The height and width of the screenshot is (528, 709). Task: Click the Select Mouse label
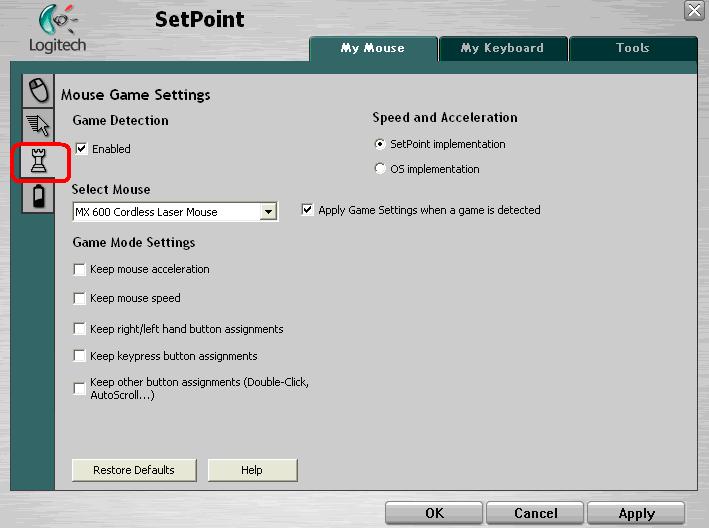pyautogui.click(x=111, y=189)
